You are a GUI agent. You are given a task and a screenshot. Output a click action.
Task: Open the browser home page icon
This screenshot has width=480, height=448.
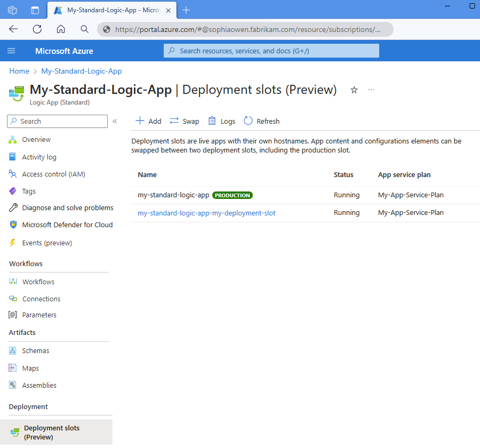click(61, 29)
